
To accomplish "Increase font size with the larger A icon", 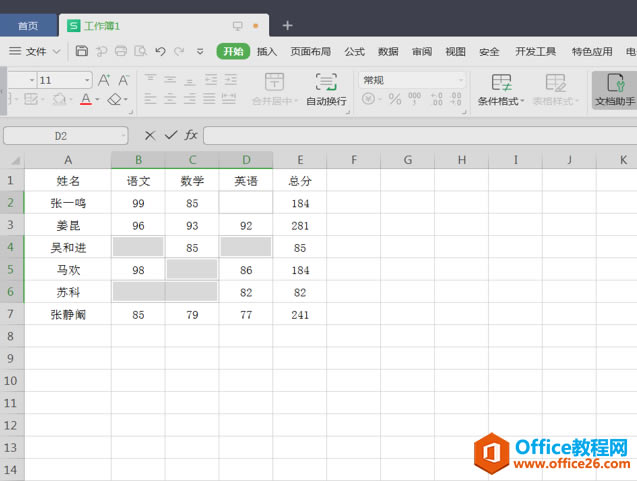I will point(104,80).
